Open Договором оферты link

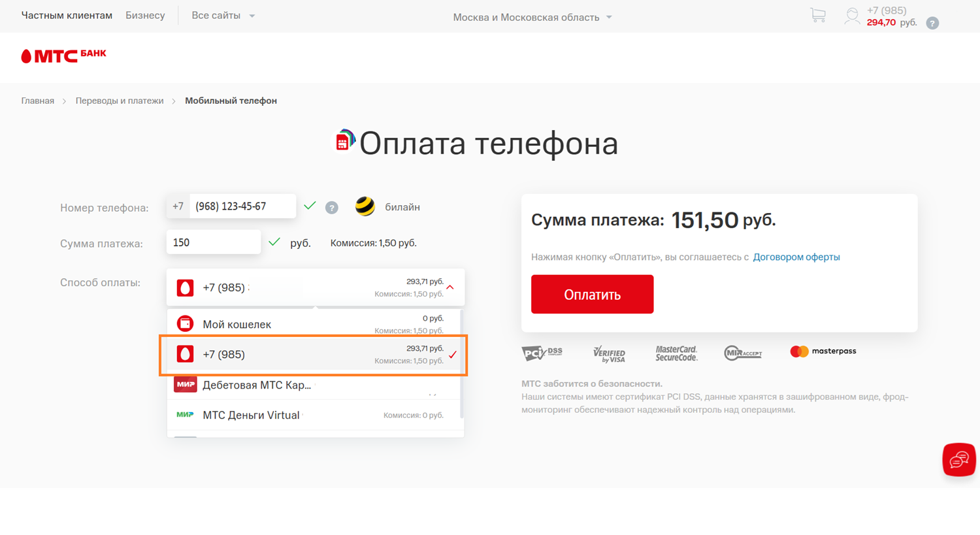796,257
